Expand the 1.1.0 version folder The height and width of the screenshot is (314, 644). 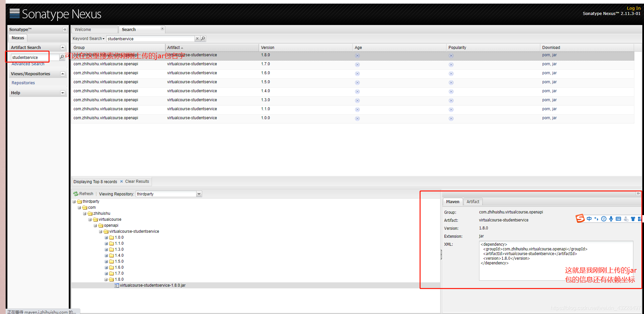[106, 244]
